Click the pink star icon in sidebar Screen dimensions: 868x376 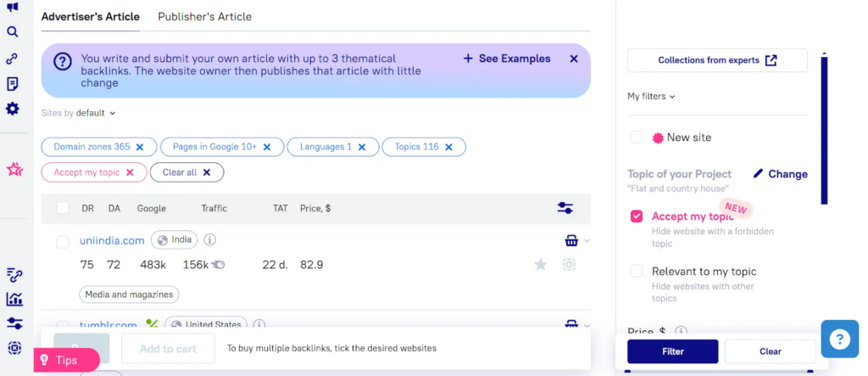click(x=14, y=170)
